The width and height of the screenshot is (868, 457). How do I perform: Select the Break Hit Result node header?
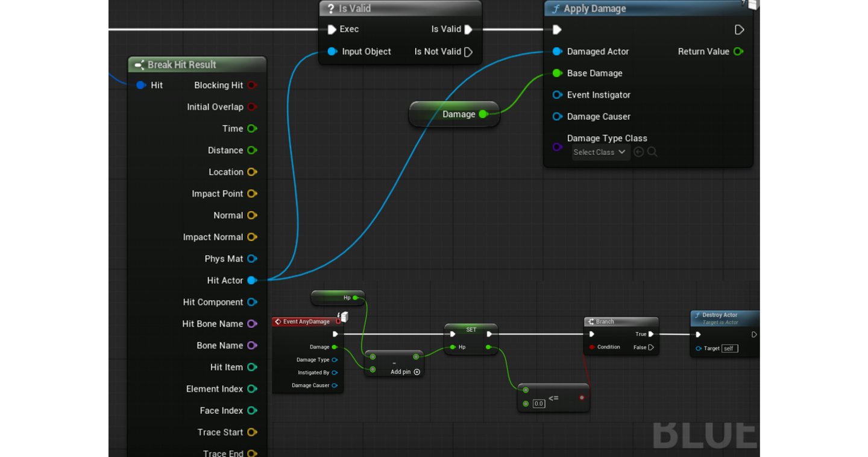(197, 65)
